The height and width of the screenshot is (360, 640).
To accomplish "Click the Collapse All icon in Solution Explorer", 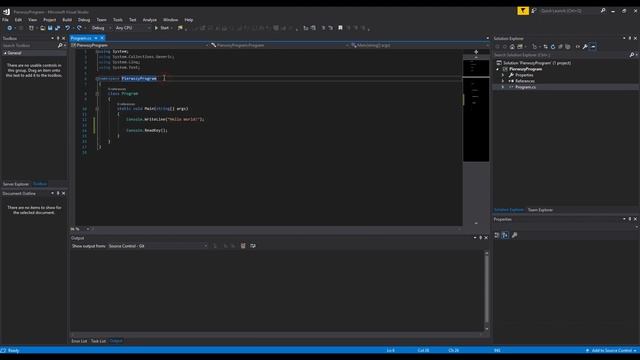I will click(x=560, y=47).
